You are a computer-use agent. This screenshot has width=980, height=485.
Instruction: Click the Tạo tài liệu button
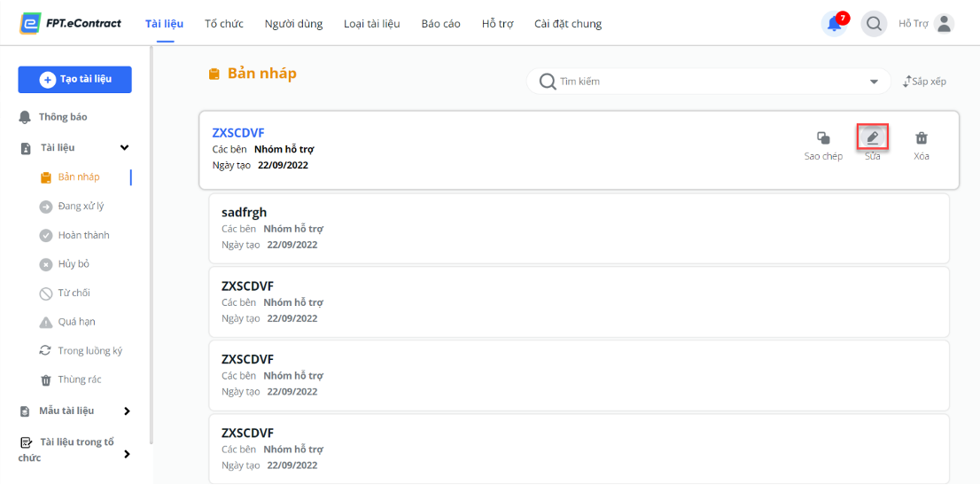pos(75,80)
